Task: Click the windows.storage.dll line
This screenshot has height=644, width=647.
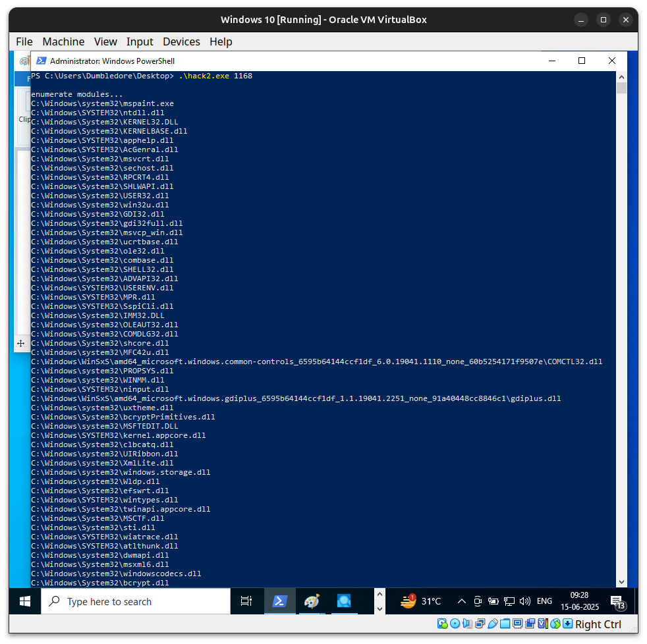Action: [121, 473]
